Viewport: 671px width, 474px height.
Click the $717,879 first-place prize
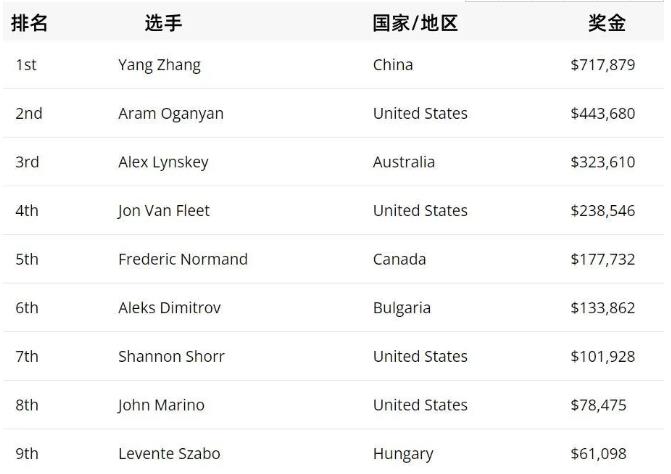pyautogui.click(x=602, y=65)
